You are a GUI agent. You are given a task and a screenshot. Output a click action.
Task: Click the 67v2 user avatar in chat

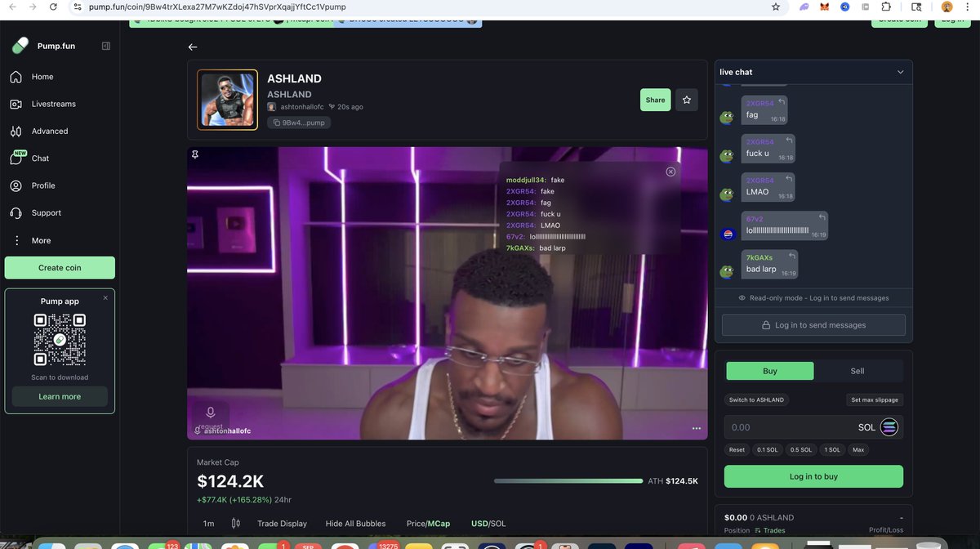(727, 234)
